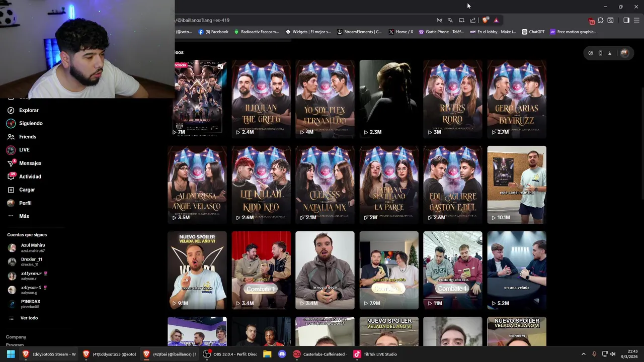The height and width of the screenshot is (362, 644).
Task: Open Illojuan vs TheGrefg video
Action: (x=261, y=99)
